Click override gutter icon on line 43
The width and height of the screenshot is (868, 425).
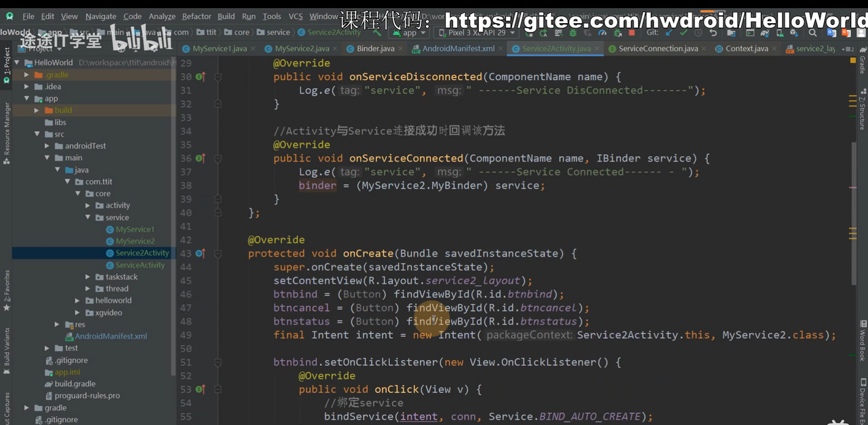tap(201, 253)
